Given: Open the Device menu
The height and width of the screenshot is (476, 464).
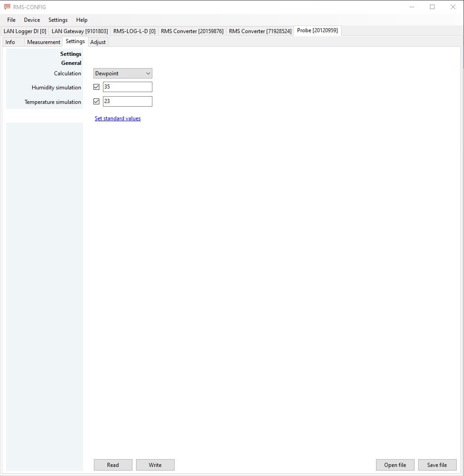Looking at the screenshot, I should click(32, 20).
